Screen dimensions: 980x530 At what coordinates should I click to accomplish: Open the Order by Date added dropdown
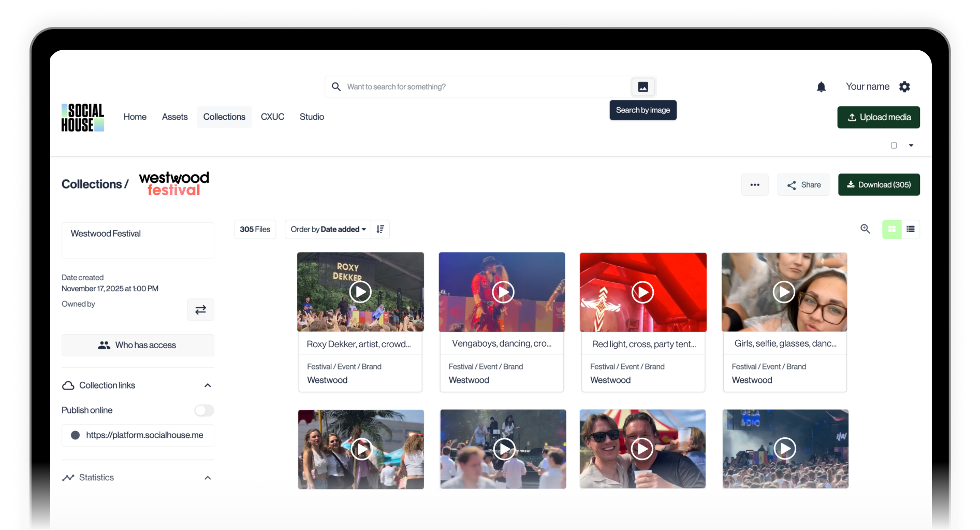click(328, 230)
